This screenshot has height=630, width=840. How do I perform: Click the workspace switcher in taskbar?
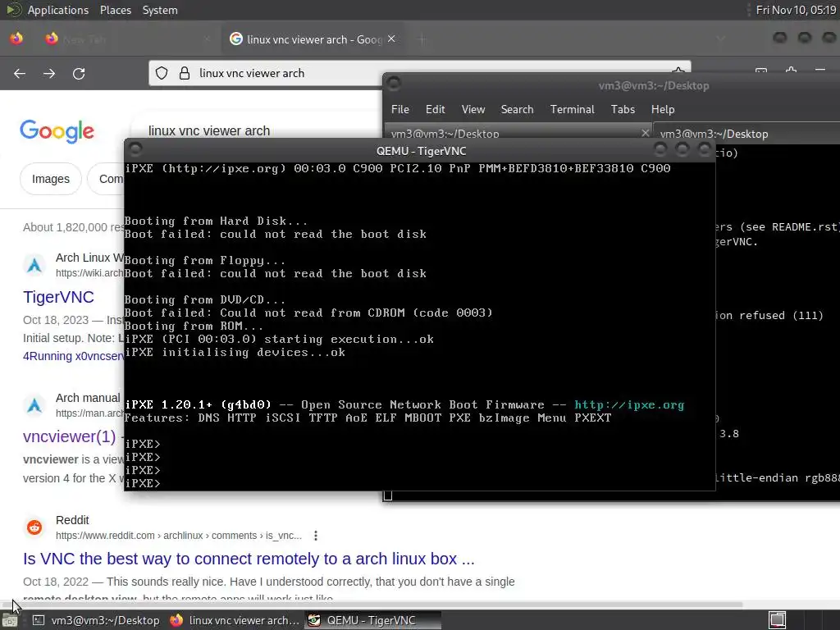778,620
